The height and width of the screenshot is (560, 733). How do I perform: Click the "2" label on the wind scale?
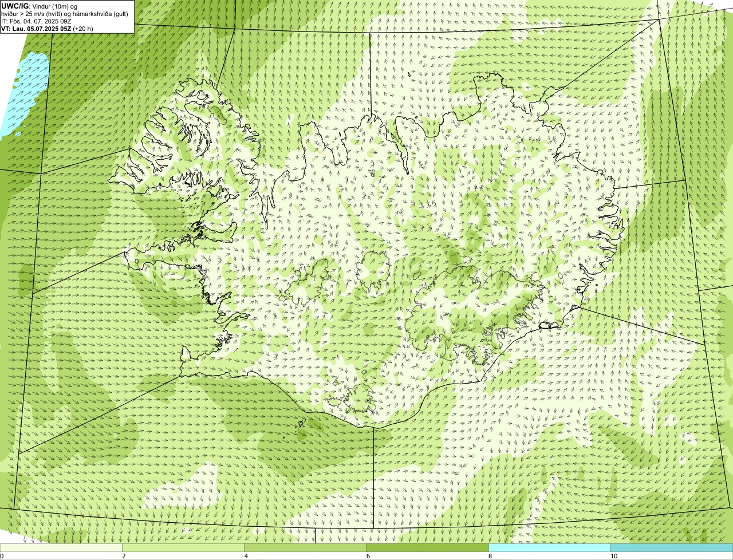124,556
